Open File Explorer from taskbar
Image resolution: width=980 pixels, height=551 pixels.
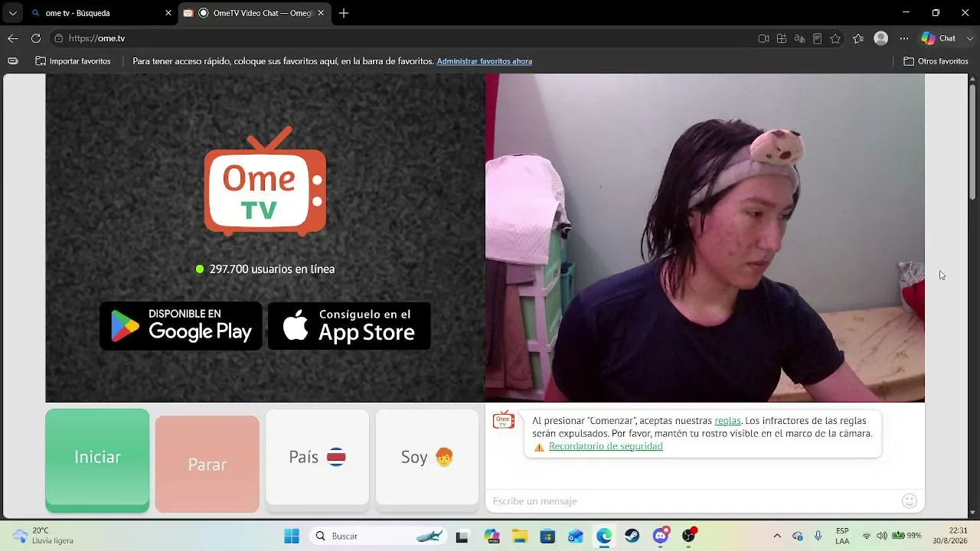(x=519, y=536)
